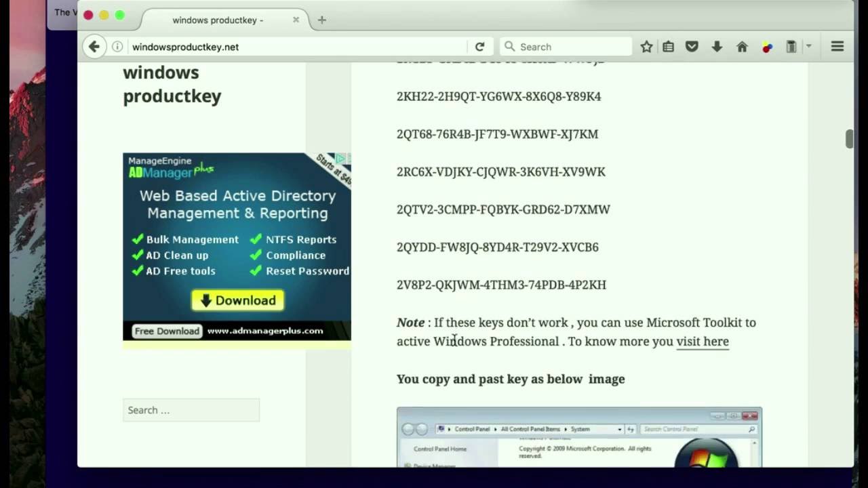This screenshot has height=488, width=868.
Task: Click the System control panel screenshot image
Action: (579, 437)
